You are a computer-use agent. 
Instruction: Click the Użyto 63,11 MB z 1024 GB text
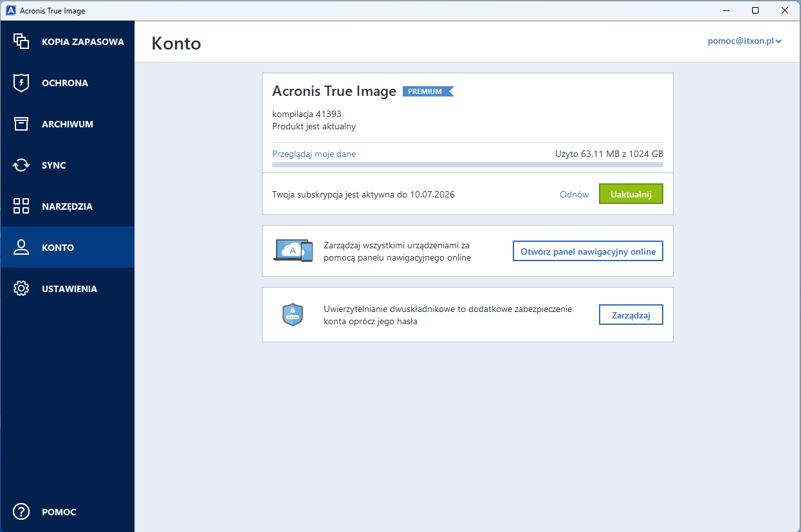(x=609, y=154)
